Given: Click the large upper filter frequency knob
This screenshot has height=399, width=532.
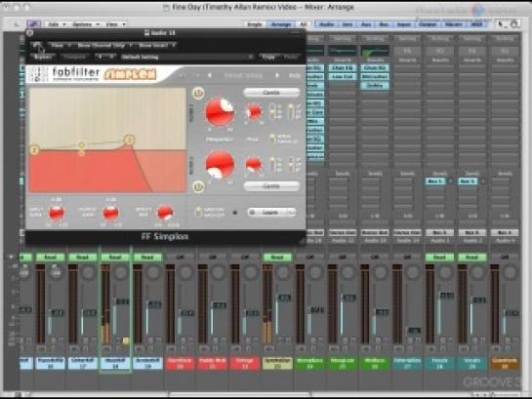Looking at the screenshot, I should (220, 112).
